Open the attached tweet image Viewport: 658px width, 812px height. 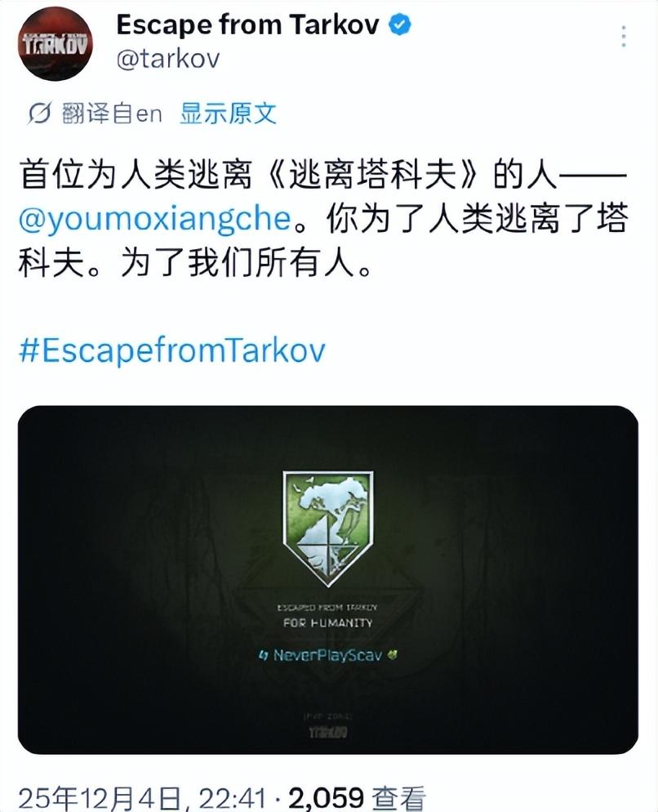[x=328, y=579]
